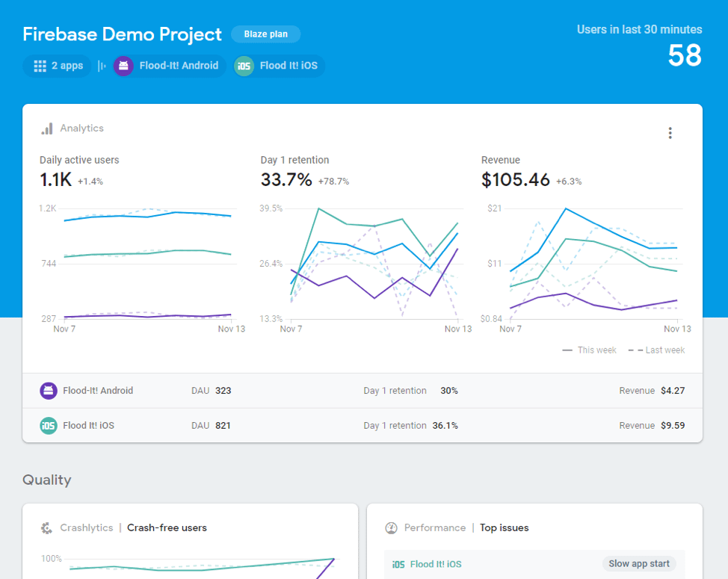The image size is (728, 579).
Task: Click the compare bars icon beside 2 apps
Action: [x=102, y=66]
